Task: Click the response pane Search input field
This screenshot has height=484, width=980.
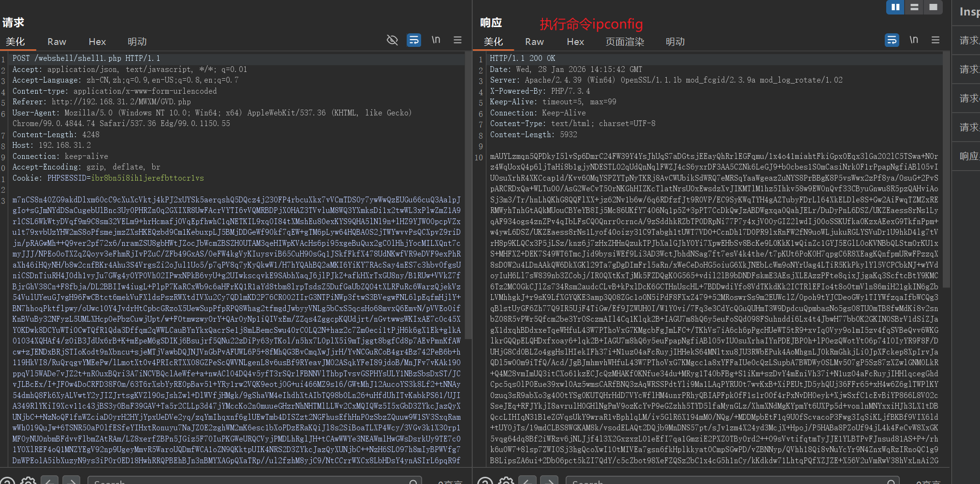Action: (x=725, y=480)
